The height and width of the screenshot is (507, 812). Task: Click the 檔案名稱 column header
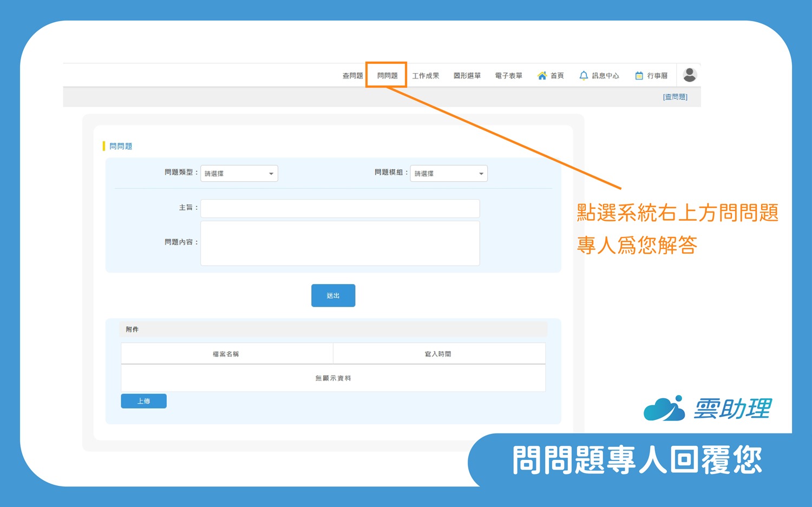point(226,354)
